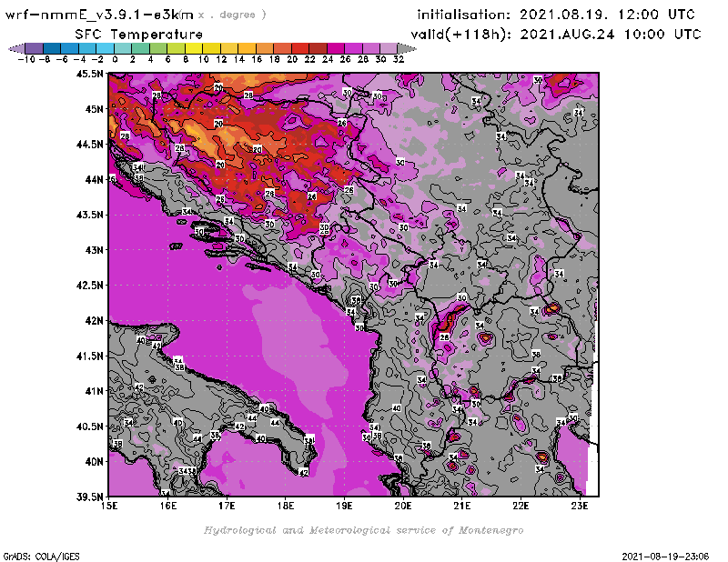Click the '45.5N' latitude label

tap(89, 74)
